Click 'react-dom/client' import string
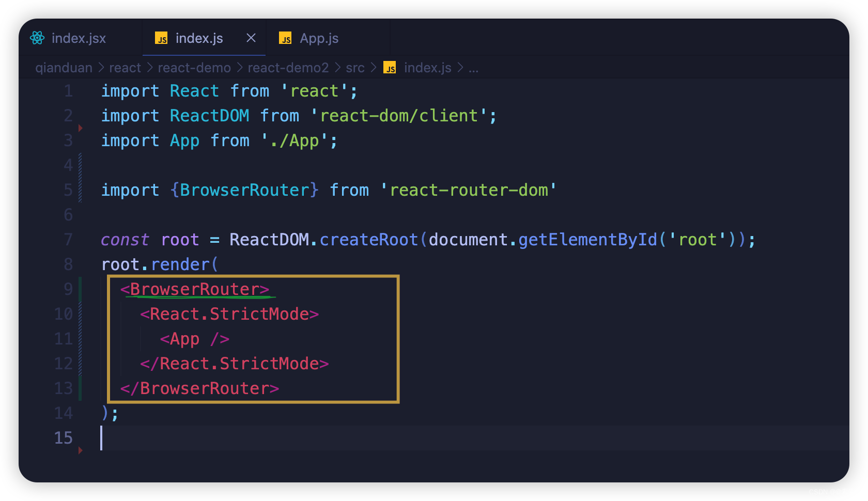This screenshot has width=868, height=501. (399, 116)
